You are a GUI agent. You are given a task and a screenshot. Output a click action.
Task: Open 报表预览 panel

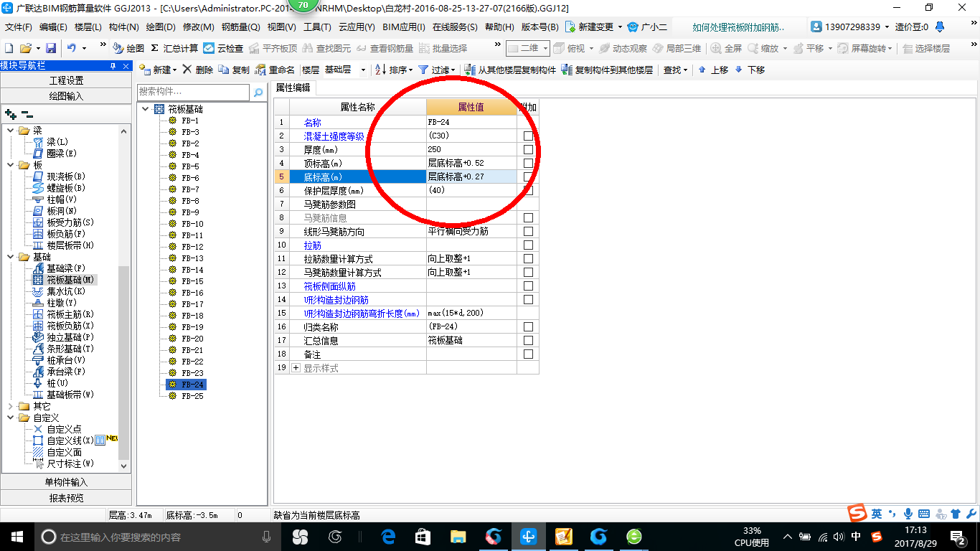click(x=66, y=497)
